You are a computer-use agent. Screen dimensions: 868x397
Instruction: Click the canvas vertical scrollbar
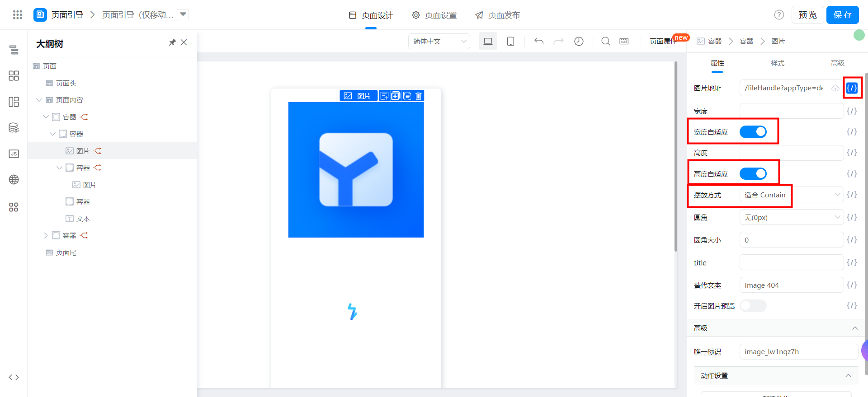[x=676, y=156]
